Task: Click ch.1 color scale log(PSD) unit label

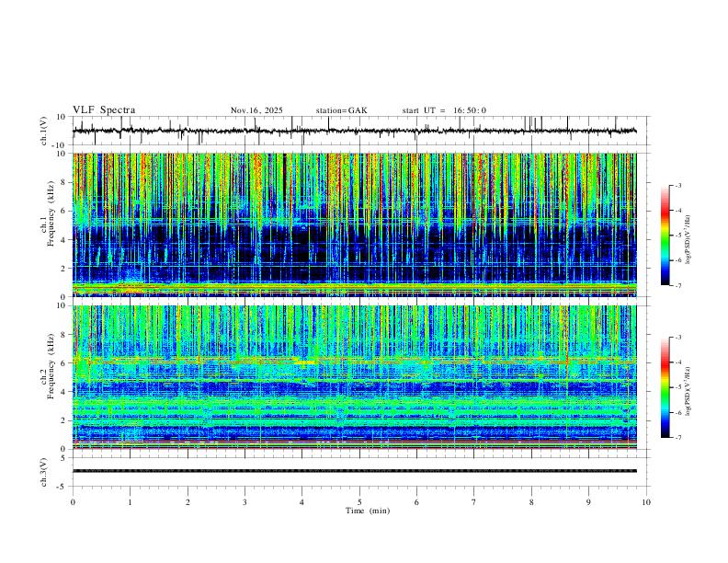Action: [x=688, y=240]
